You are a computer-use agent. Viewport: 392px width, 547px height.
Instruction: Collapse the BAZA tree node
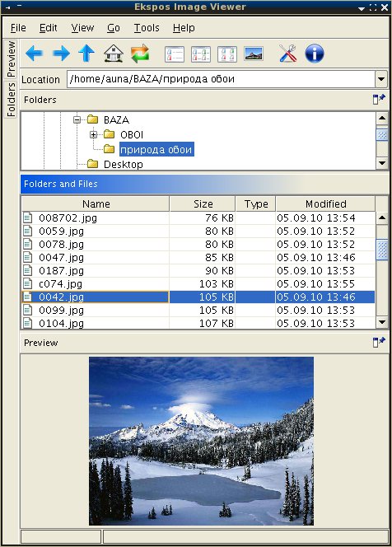tap(77, 120)
